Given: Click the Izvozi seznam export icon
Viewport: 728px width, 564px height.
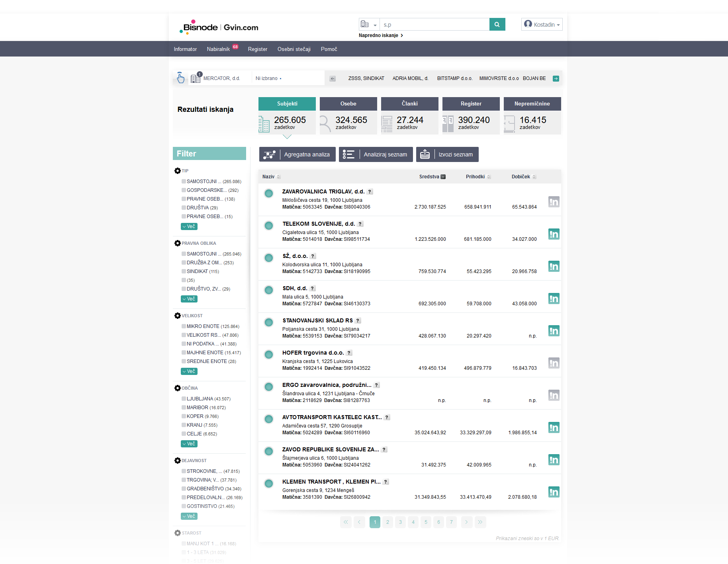Looking at the screenshot, I should point(425,154).
